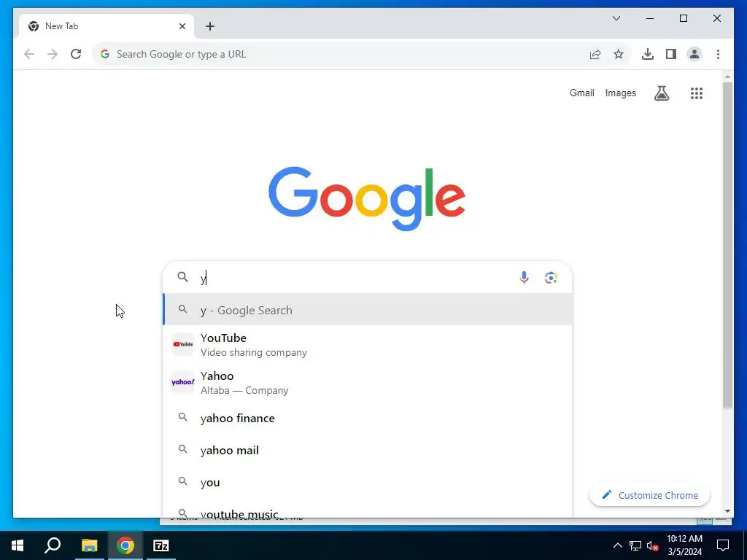This screenshot has width=747, height=560.
Task: Show hidden system tray icons
Action: pyautogui.click(x=617, y=545)
